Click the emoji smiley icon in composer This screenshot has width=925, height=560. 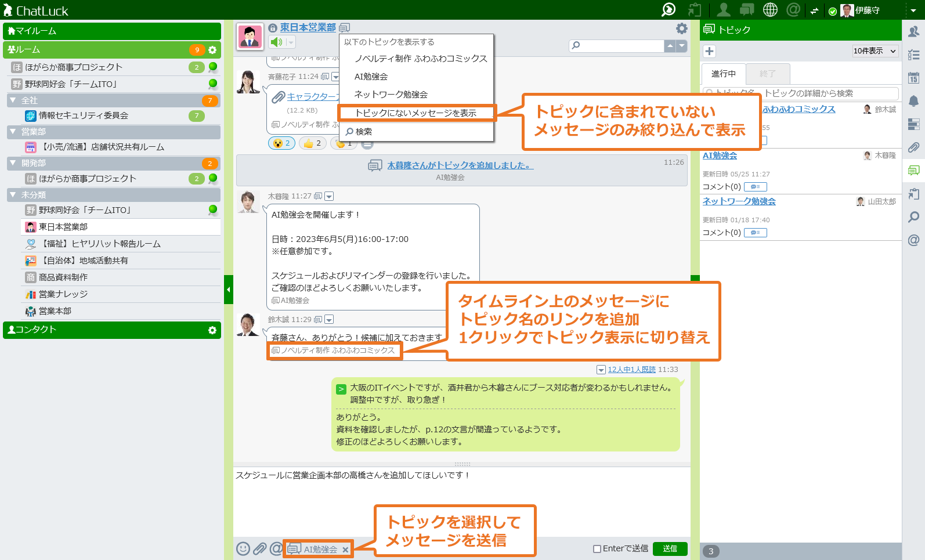point(243,548)
